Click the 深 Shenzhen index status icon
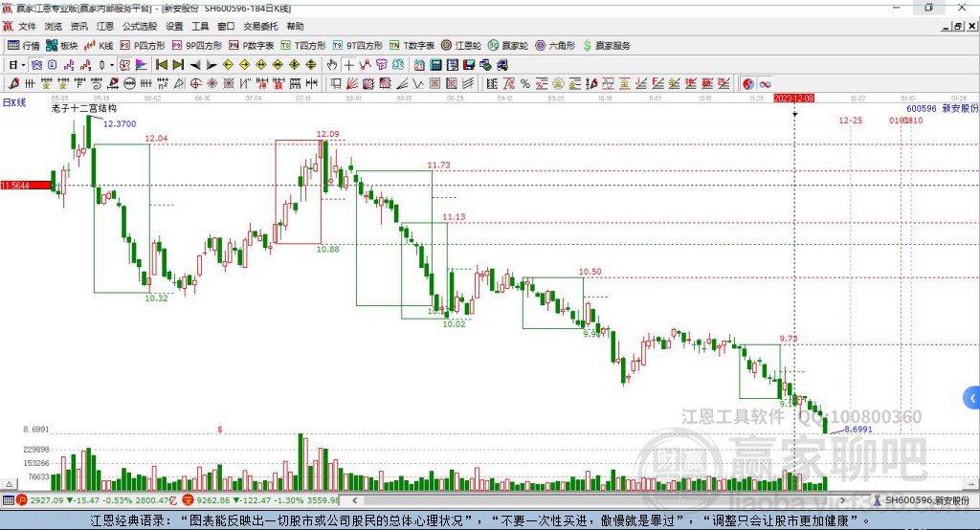 click(188, 500)
